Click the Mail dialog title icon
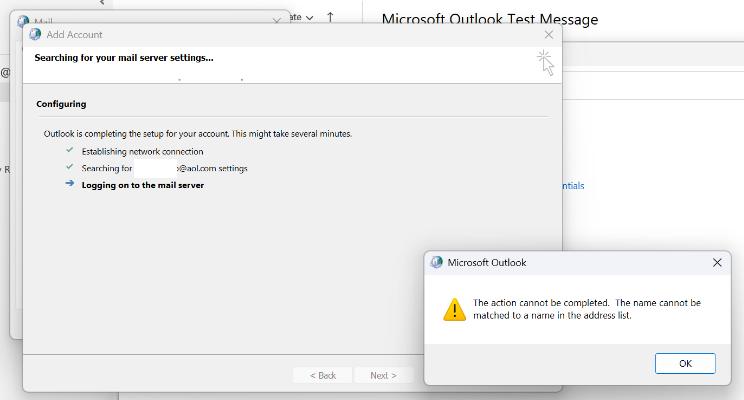Image resolution: width=744 pixels, height=400 pixels. (x=23, y=21)
